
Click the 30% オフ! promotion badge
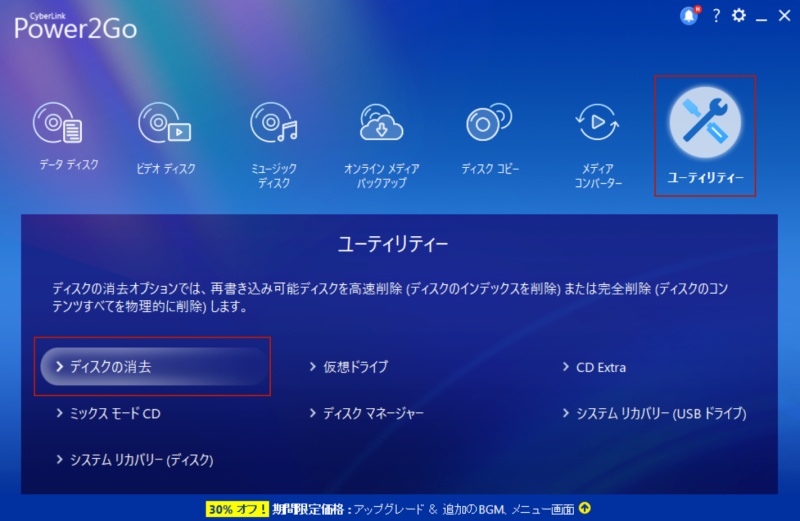pos(237,509)
